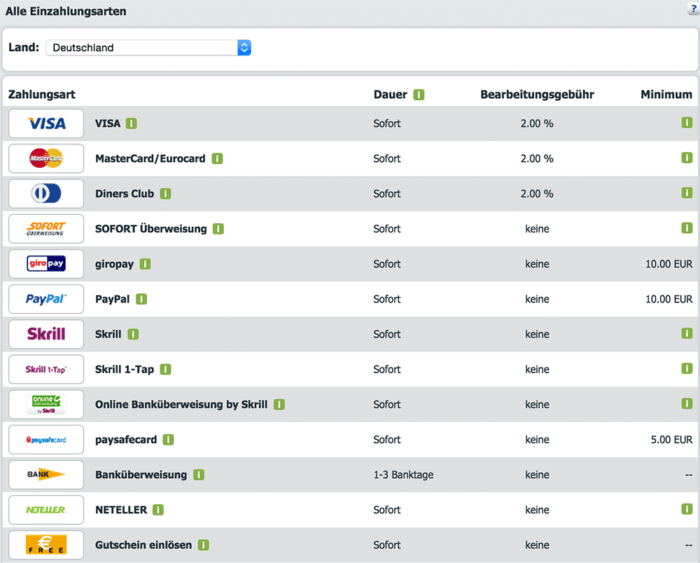Choose the NETELLER logo
Screen dimensions: 700x563
tap(46, 510)
